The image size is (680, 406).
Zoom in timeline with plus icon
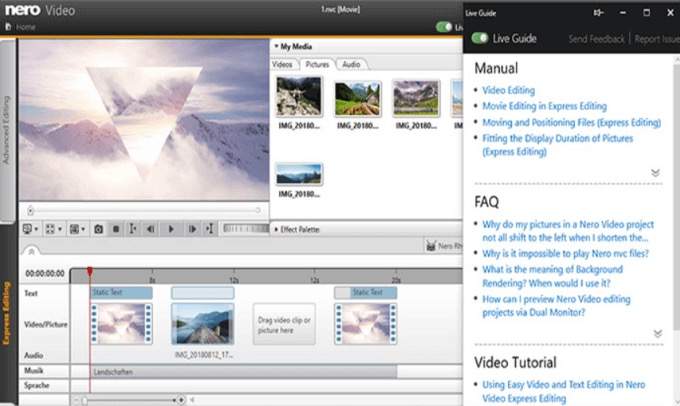pyautogui.click(x=181, y=400)
